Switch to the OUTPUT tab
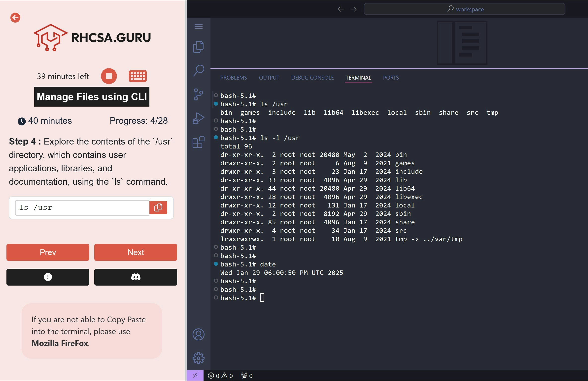 (269, 78)
